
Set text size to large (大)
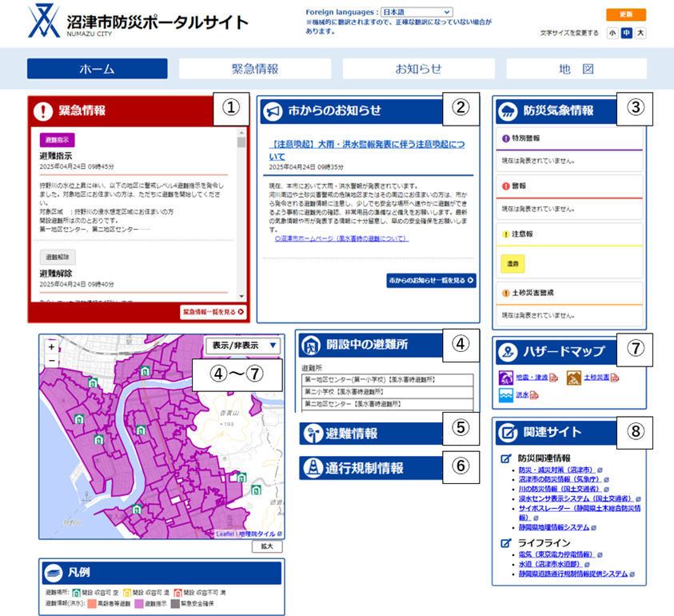click(x=640, y=33)
